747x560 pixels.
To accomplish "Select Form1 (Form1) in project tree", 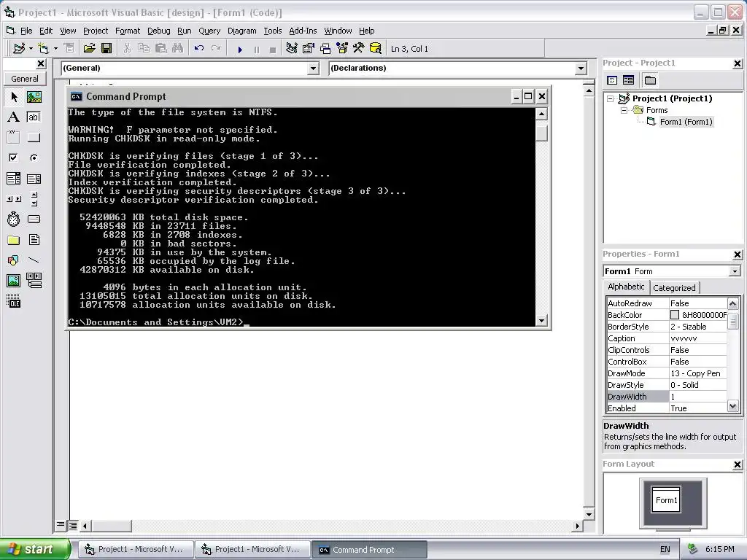I will (x=686, y=122).
